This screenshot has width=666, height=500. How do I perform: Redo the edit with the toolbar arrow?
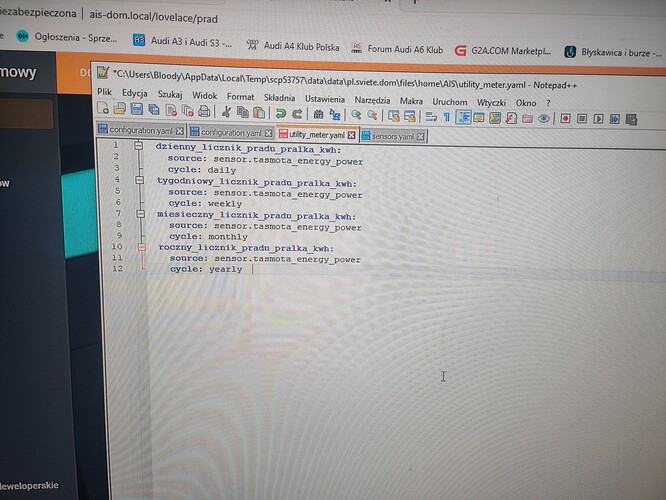(x=297, y=113)
